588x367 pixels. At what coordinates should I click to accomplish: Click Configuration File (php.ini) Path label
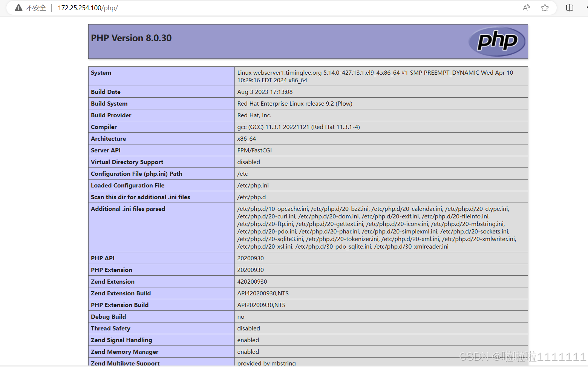136,174
